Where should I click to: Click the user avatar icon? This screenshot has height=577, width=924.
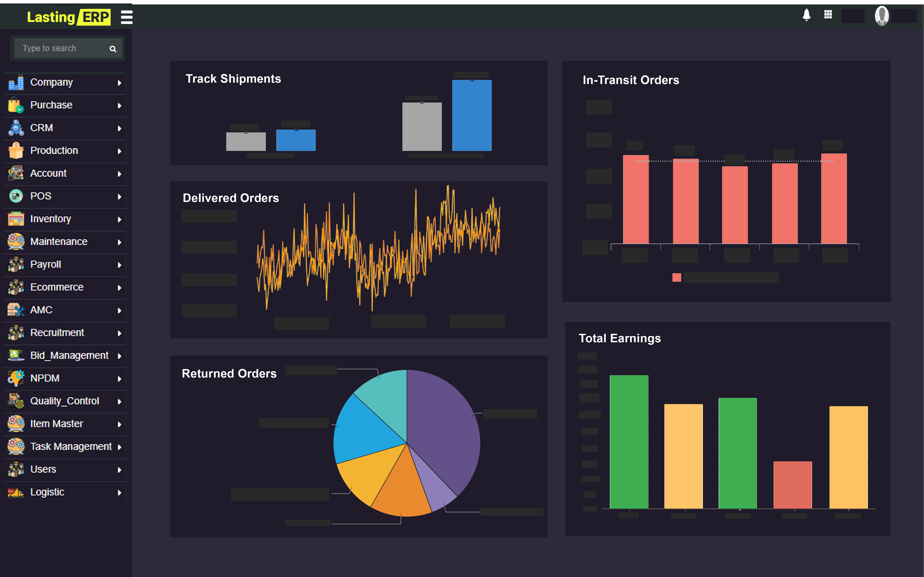point(882,16)
